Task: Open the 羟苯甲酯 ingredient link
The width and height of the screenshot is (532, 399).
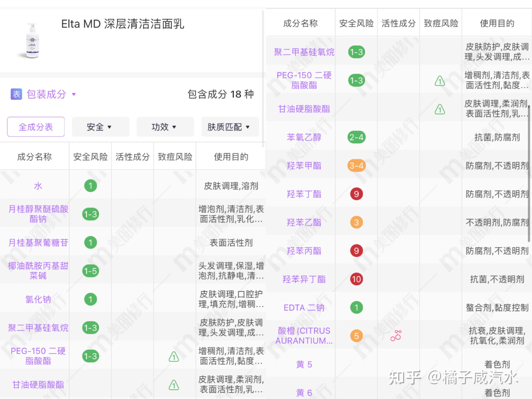Action: (x=304, y=166)
